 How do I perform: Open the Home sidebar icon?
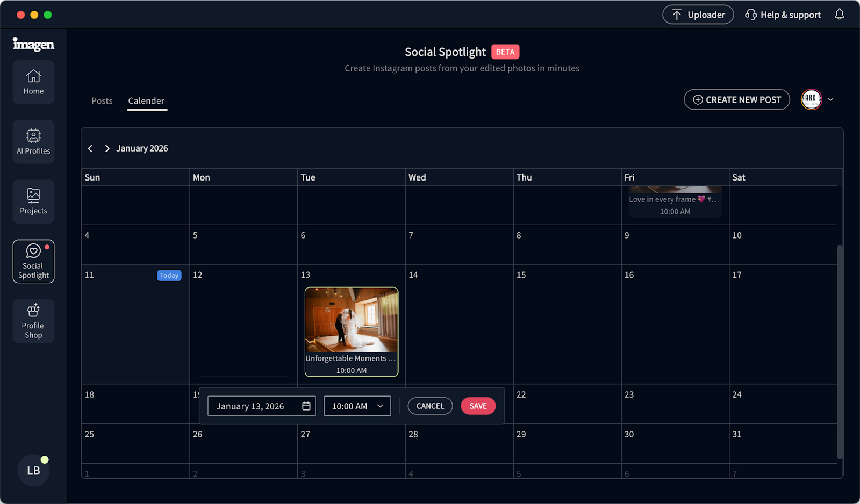(33, 82)
